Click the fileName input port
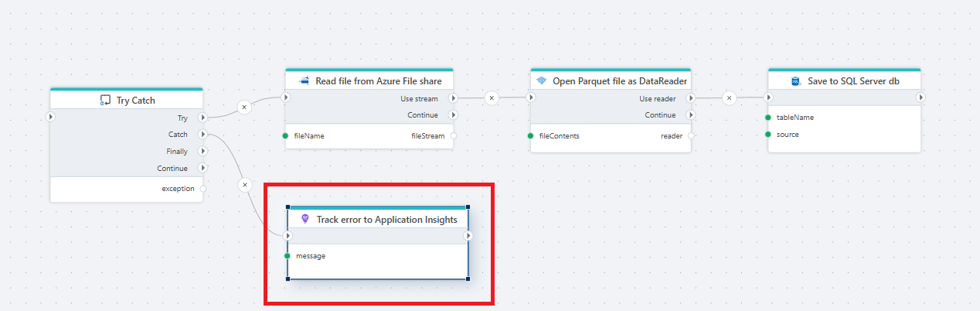980x311 pixels. coord(286,136)
